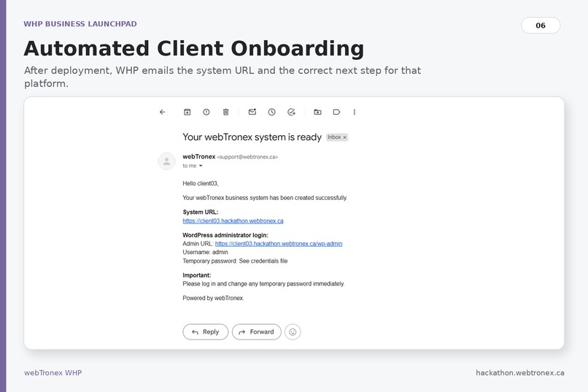Remove the Inbox label using the x

344,137
